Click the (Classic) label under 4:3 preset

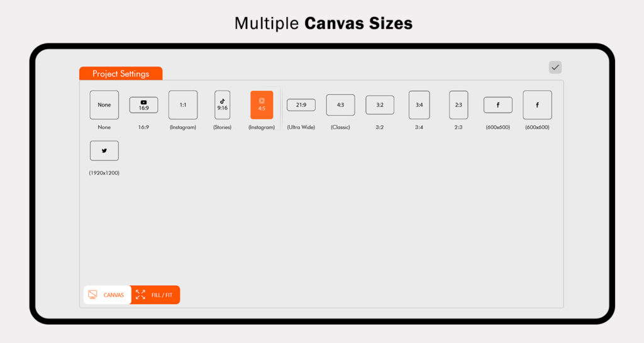point(340,128)
